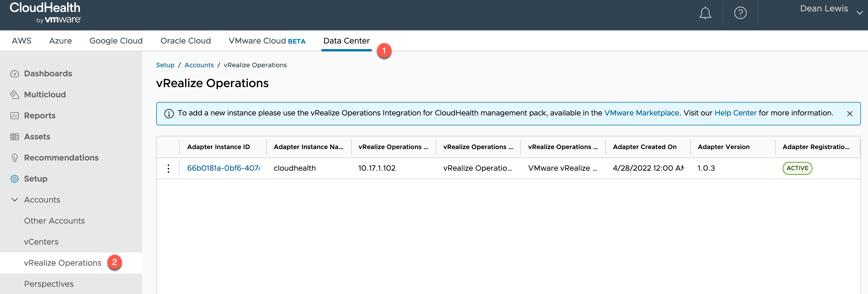Open vCenters in the sidebar
Screen dimensions: 868x294
tap(41, 242)
